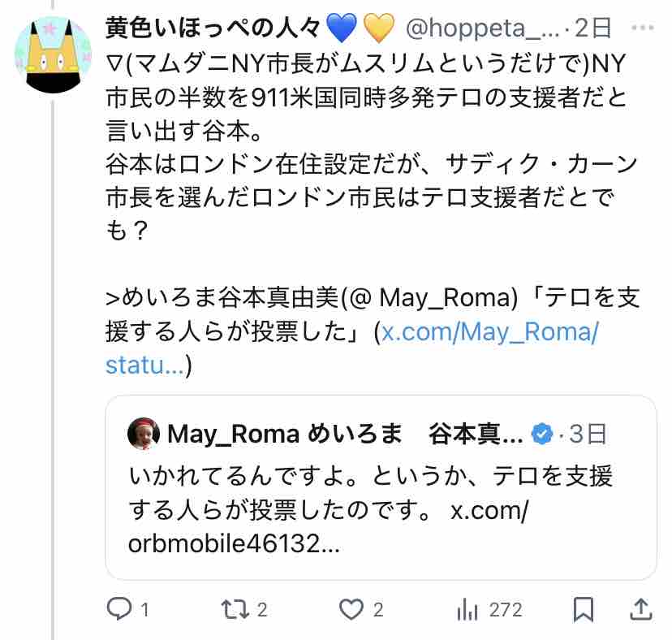The width and height of the screenshot is (672, 640).
Task: Click the May_Roma めいろま display name
Action: pos(285,434)
